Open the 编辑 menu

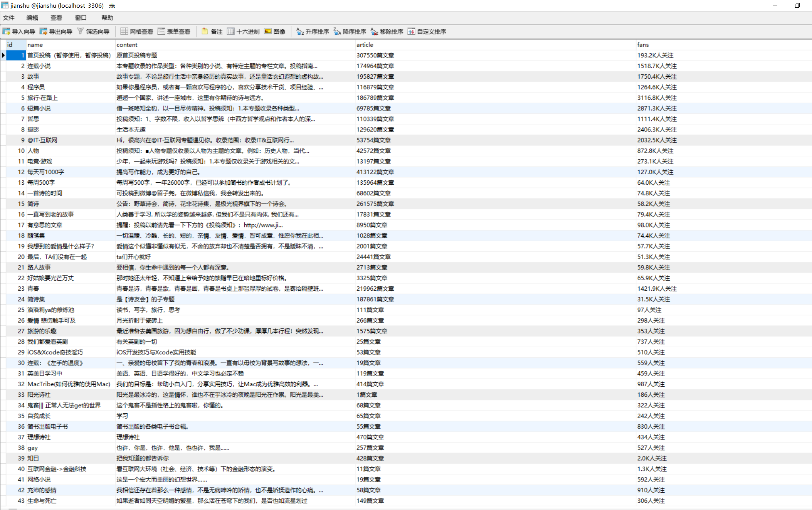click(x=32, y=18)
